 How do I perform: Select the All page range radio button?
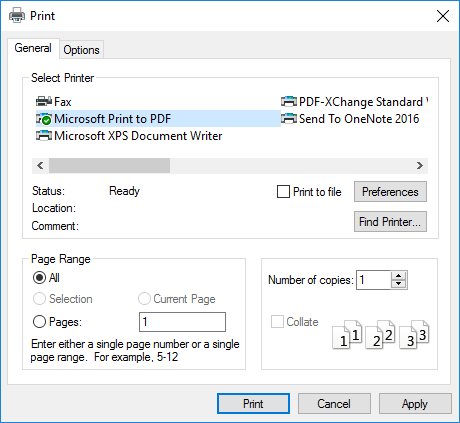point(39,278)
